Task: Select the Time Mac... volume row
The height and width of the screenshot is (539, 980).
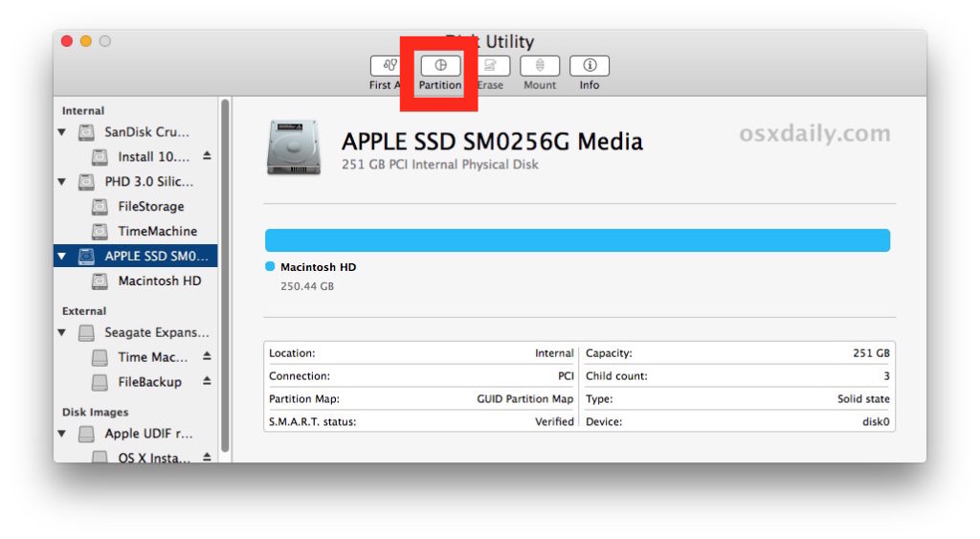Action: click(x=136, y=357)
